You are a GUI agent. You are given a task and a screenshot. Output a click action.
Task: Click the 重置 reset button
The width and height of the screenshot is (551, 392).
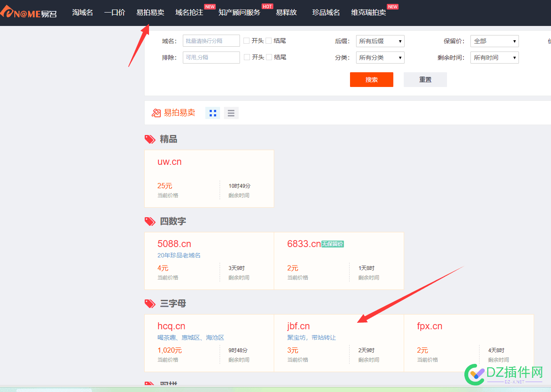pos(425,80)
